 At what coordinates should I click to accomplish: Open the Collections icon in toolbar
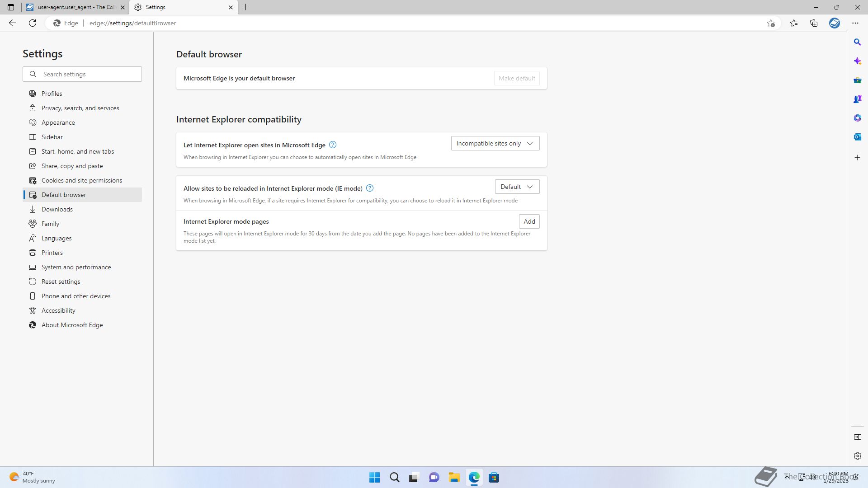click(x=814, y=23)
